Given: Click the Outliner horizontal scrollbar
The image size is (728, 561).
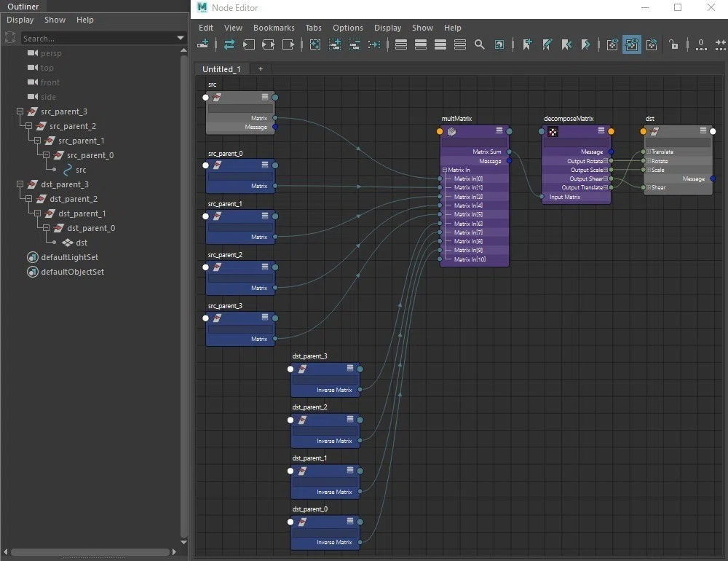Looking at the screenshot, I should [x=90, y=552].
